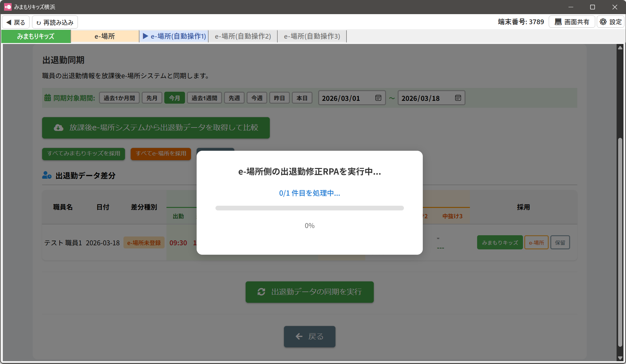Click the sync arrows icon on the sync button
The image size is (626, 364).
(261, 292)
